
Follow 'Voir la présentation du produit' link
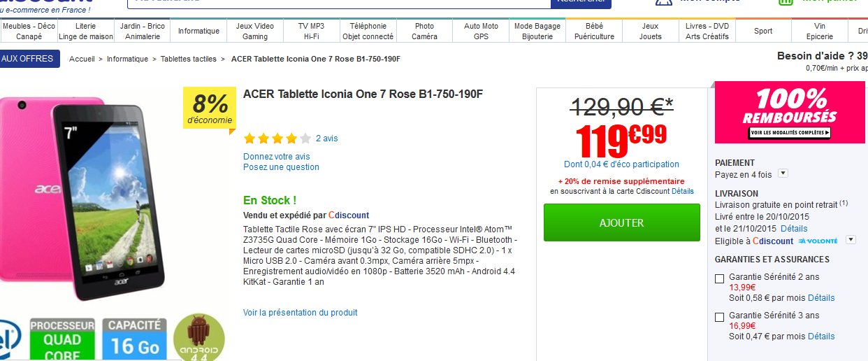tap(300, 313)
